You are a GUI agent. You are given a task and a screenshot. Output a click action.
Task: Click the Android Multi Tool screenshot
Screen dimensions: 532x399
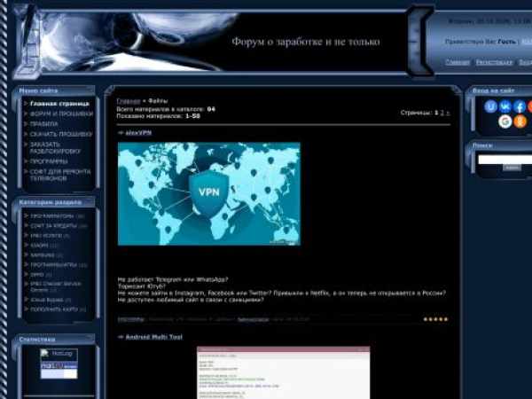click(x=284, y=372)
